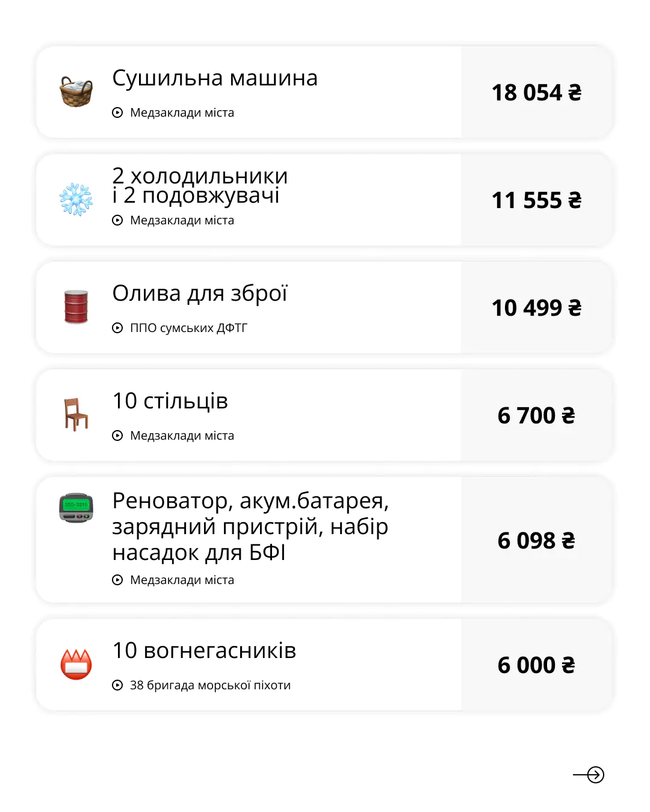
Task: Click circle icon beside 38 бригада морської піхоти
Action: [x=117, y=685]
